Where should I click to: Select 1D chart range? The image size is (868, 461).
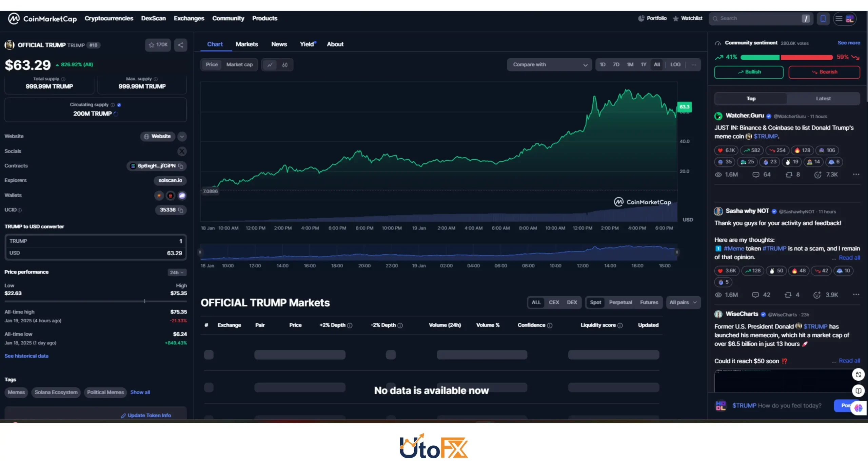point(603,65)
